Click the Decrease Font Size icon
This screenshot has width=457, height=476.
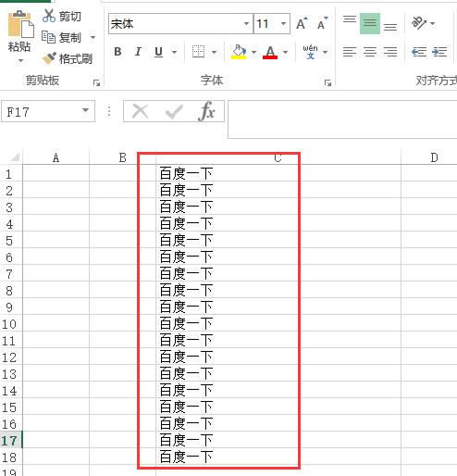(x=323, y=23)
